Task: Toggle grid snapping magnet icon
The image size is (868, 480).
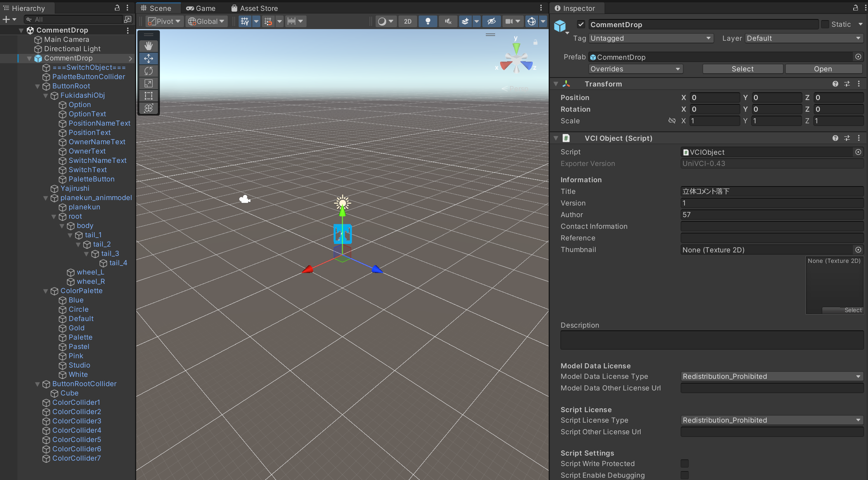Action: point(268,21)
